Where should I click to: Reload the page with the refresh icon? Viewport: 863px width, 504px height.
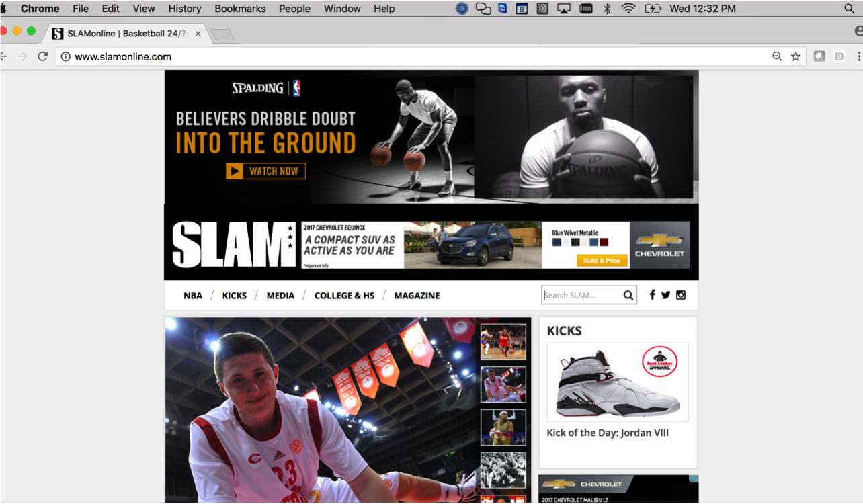[42, 56]
